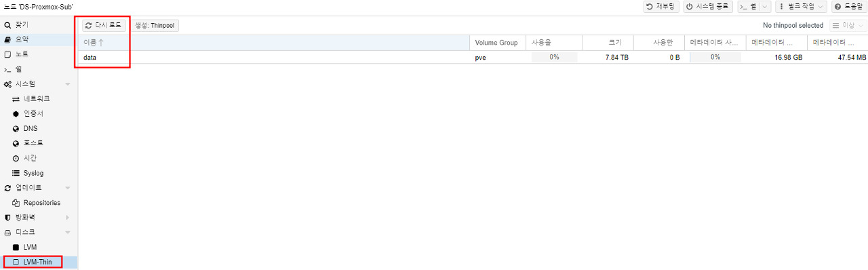Sort by the 사용율 usage column

(x=554, y=43)
